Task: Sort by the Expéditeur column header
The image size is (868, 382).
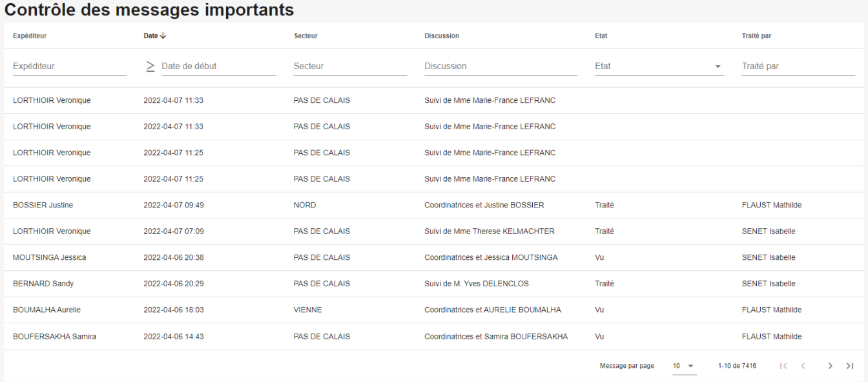Action: [x=30, y=36]
